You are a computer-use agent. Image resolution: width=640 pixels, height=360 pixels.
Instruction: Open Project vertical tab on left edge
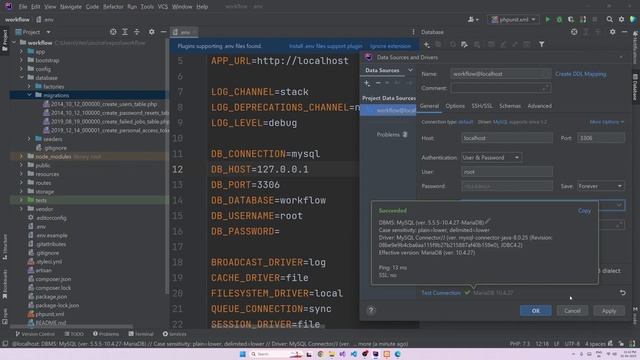(x=5, y=40)
